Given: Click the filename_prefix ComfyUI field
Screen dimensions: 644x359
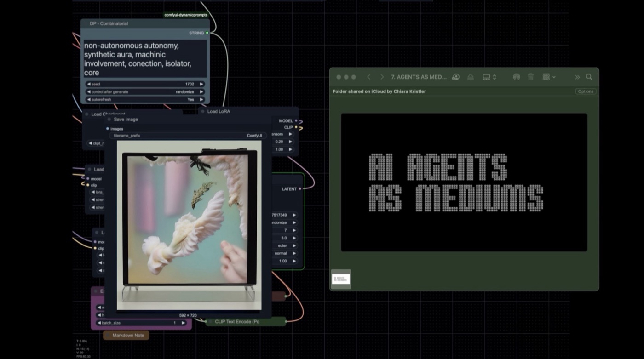Looking at the screenshot, I should click(188, 136).
